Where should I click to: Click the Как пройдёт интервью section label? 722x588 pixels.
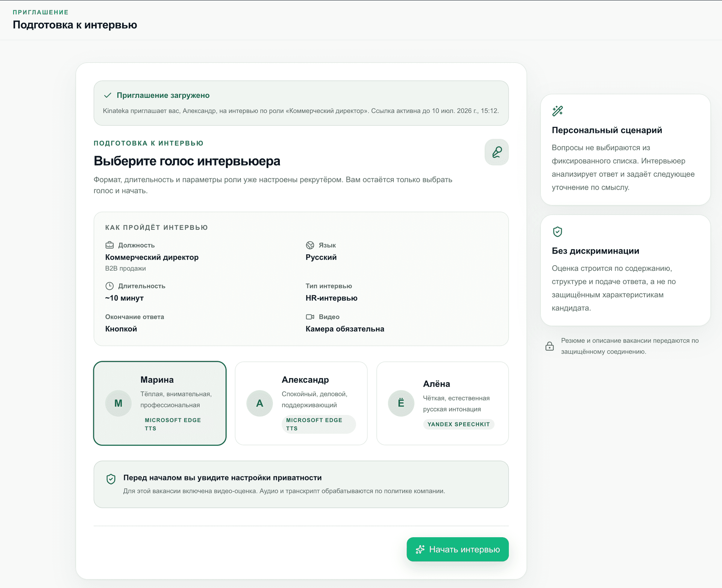click(x=156, y=228)
